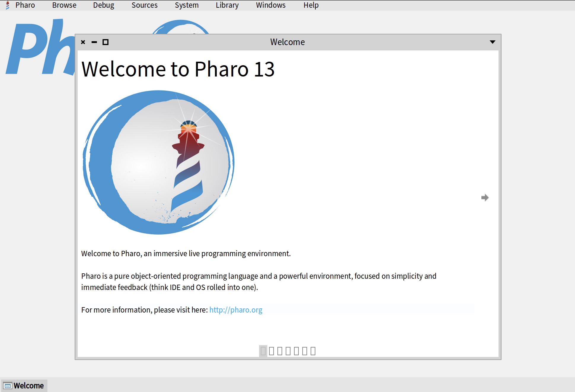Select the last page indicator box

point(313,351)
